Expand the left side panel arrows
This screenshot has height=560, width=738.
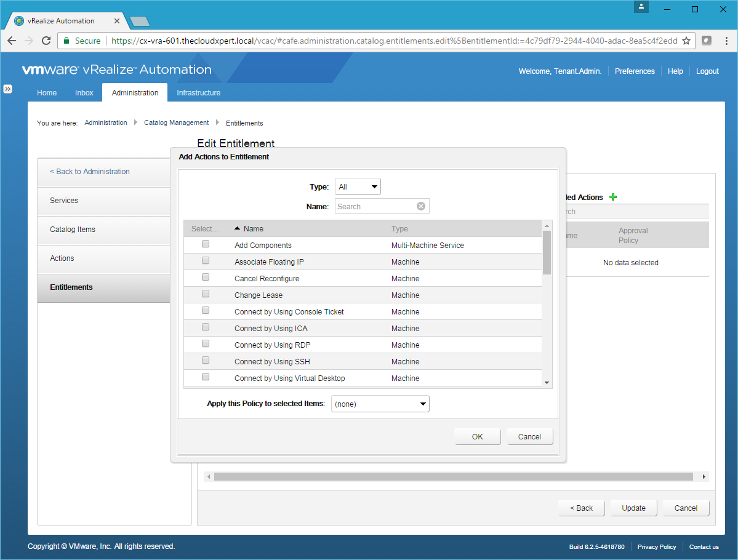[8, 89]
